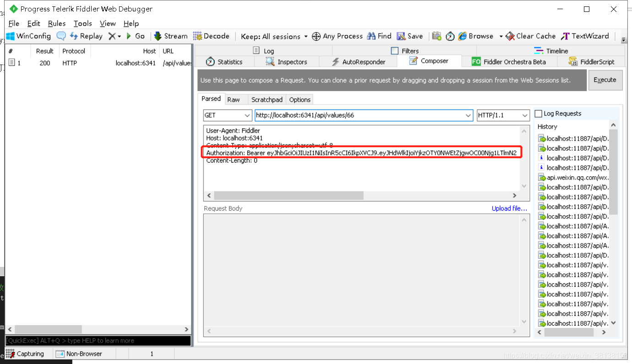This screenshot has width=632, height=364.
Task: Open the Rules menu
Action: (x=57, y=23)
